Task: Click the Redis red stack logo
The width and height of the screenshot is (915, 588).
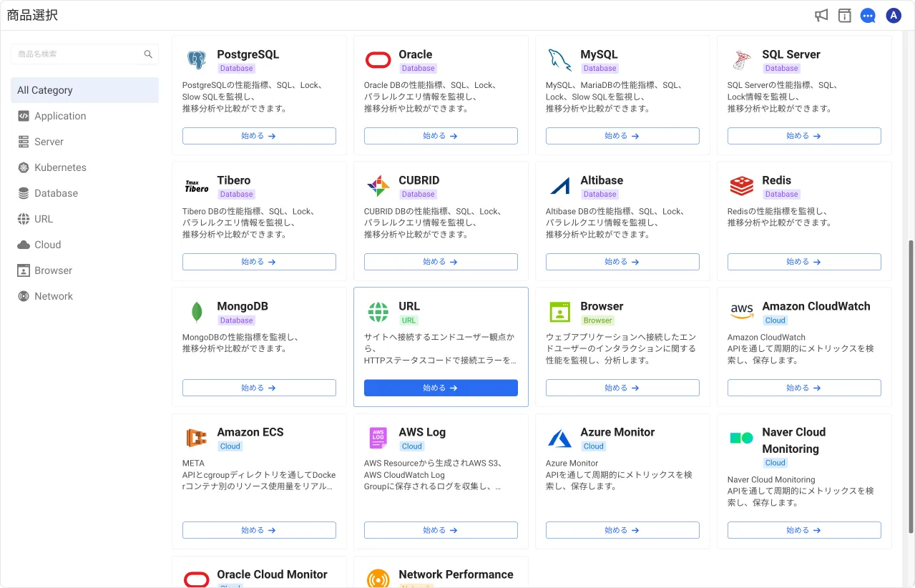Action: 741,186
